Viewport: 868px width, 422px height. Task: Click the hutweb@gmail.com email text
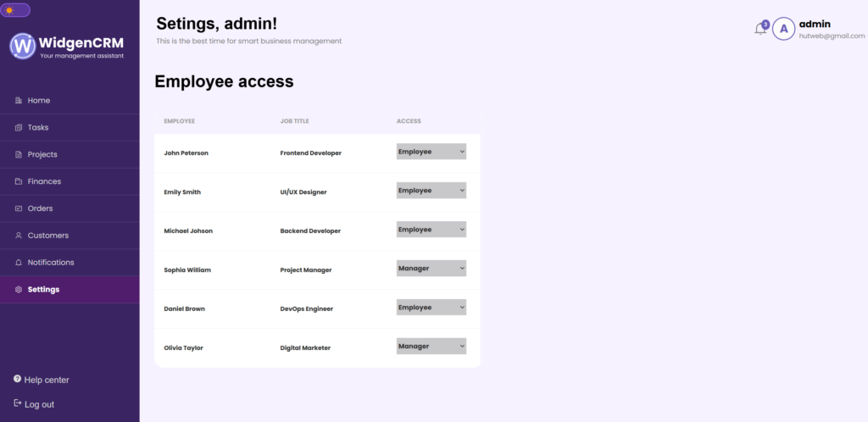pos(832,36)
